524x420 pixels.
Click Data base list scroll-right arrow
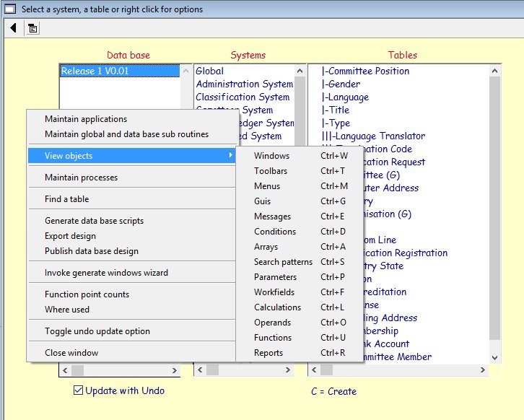pos(174,370)
